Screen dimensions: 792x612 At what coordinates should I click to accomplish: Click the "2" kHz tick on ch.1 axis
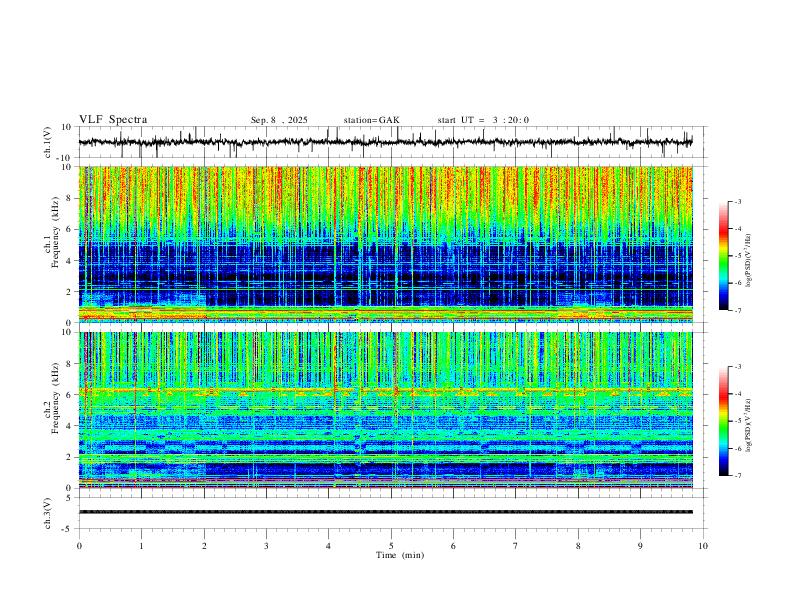click(x=70, y=291)
